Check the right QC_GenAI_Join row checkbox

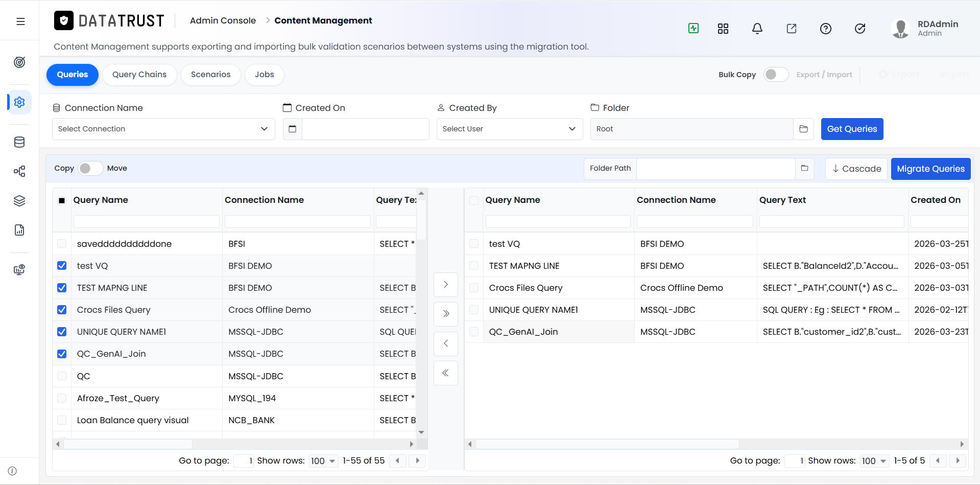tap(474, 332)
